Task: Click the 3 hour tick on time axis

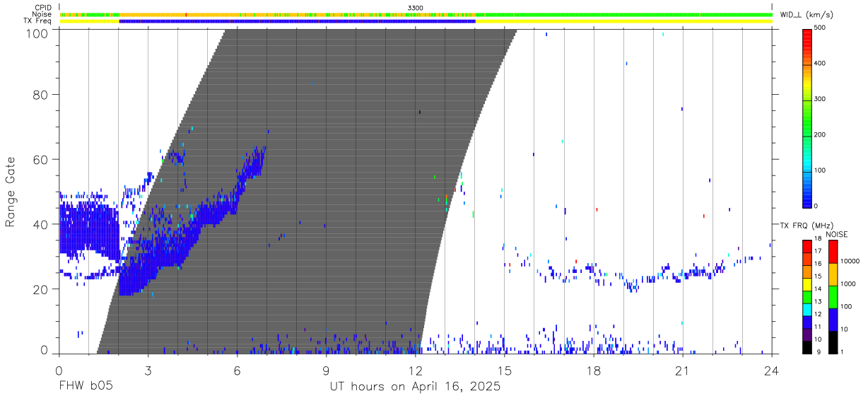Action: (x=148, y=370)
